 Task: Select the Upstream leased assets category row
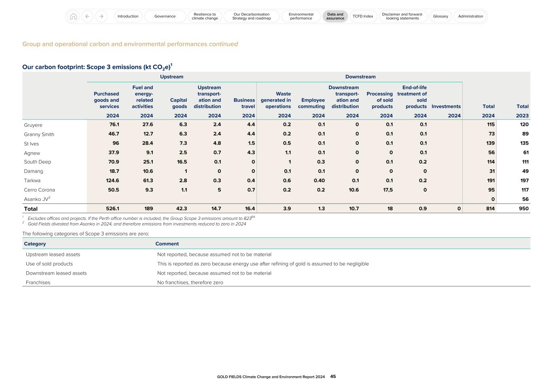pyautogui.click(x=53, y=254)
